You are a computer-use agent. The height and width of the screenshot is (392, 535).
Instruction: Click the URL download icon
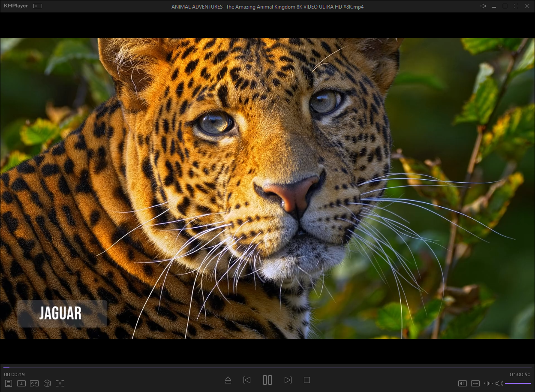(x=21, y=383)
